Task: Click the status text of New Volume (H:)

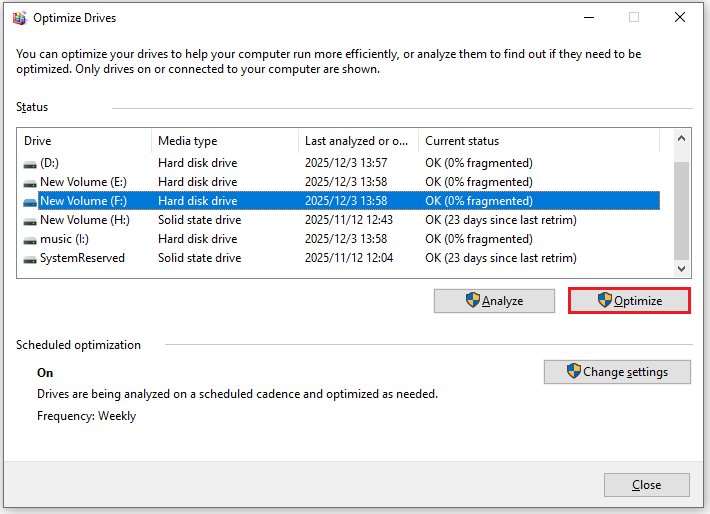Action: [501, 220]
